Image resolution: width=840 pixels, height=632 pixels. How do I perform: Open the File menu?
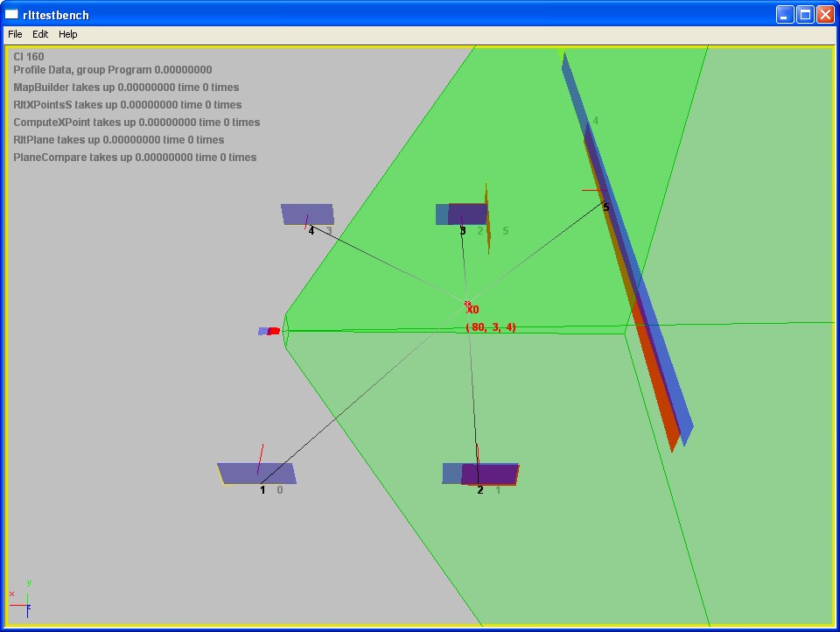pyautogui.click(x=15, y=34)
